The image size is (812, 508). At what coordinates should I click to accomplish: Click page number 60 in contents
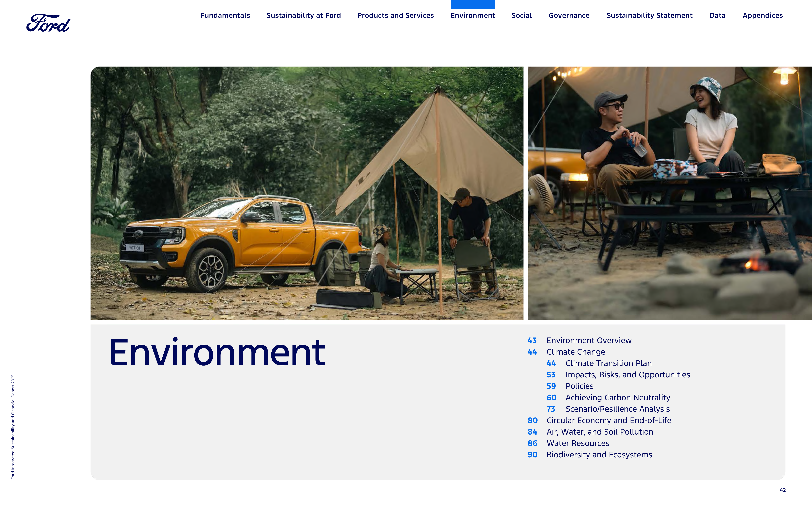(x=552, y=398)
